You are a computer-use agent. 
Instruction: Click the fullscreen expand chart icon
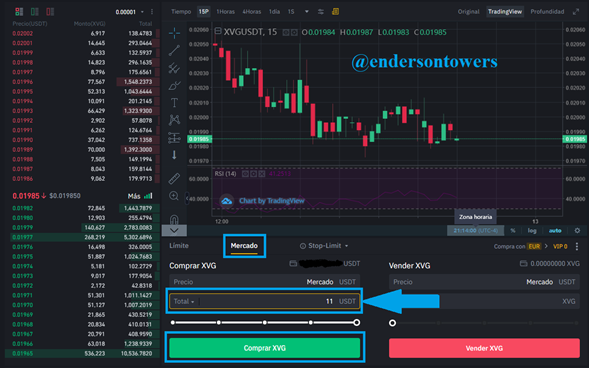tap(576, 12)
